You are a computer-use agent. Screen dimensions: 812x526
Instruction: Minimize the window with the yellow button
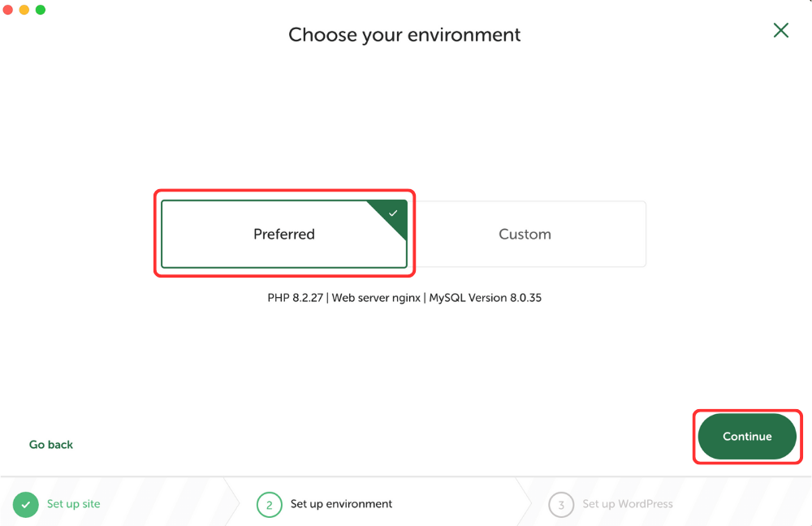pyautogui.click(x=24, y=10)
